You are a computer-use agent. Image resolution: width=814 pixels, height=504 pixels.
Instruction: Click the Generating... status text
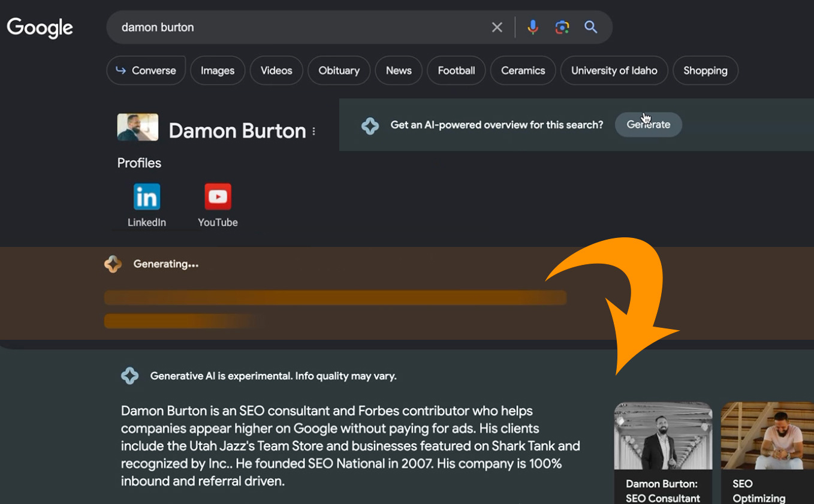(x=166, y=264)
